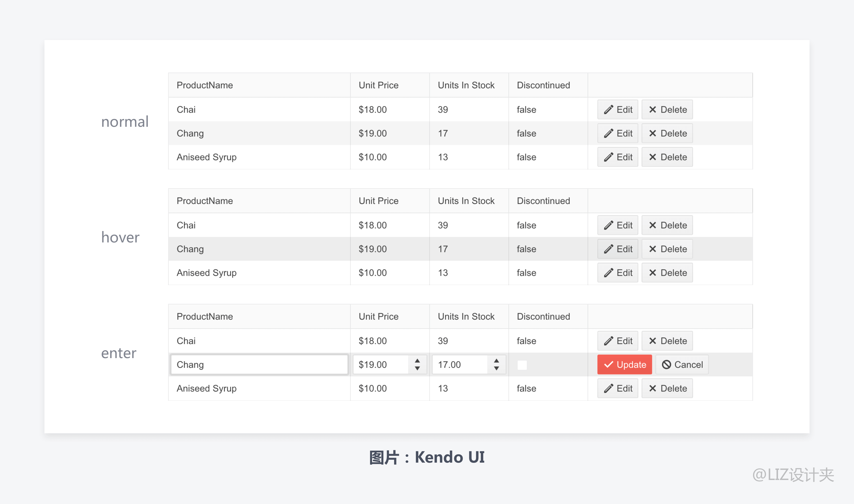854x504 pixels.
Task: Delete Aniseed Syrup in the enter table
Action: (x=667, y=388)
